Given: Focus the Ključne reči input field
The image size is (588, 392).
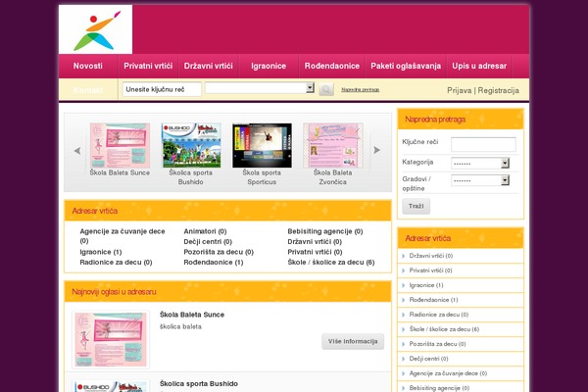Looking at the screenshot, I should pyautogui.click(x=483, y=144).
